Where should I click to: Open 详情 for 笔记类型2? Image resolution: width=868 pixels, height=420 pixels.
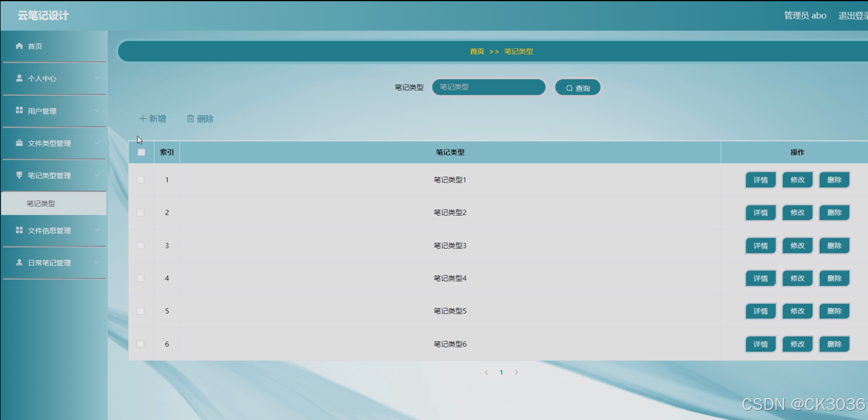761,213
